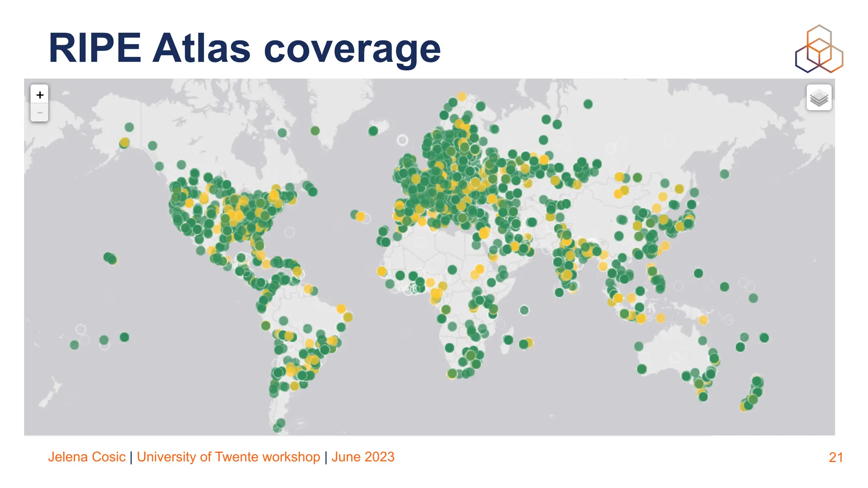Open the map layers control
The width and height of the screenshot is (868, 488).
click(x=819, y=97)
